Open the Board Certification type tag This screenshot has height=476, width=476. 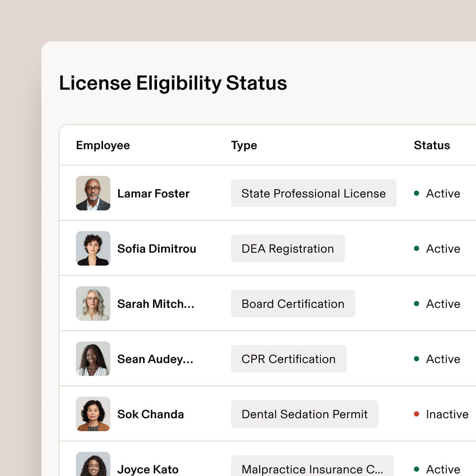[293, 304]
